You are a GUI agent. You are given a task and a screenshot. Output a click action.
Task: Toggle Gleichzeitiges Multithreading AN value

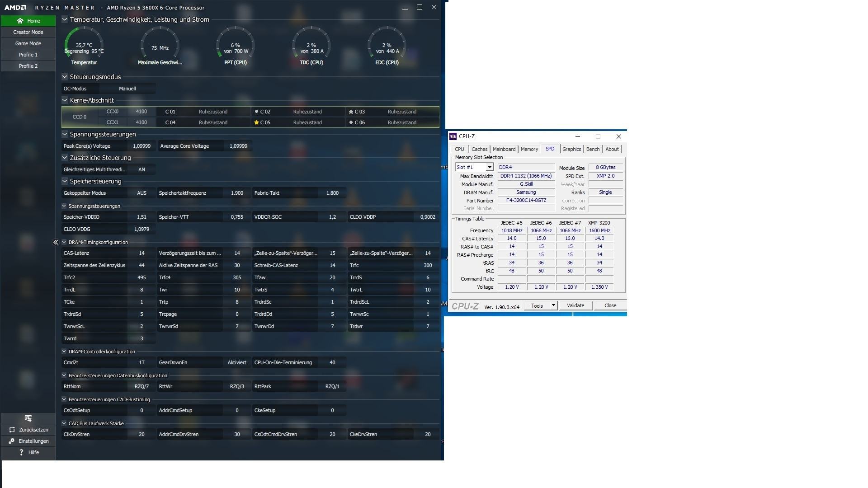142,169
